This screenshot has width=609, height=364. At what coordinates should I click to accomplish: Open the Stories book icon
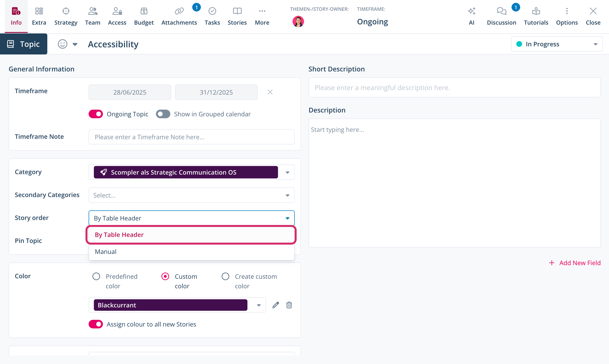tap(237, 11)
